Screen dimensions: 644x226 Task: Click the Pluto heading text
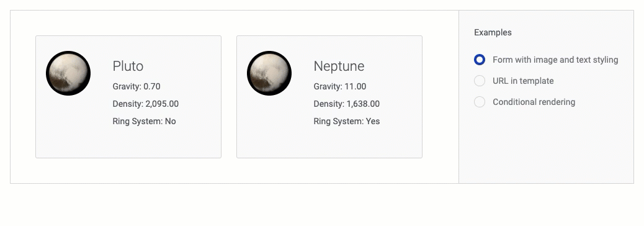coord(128,66)
